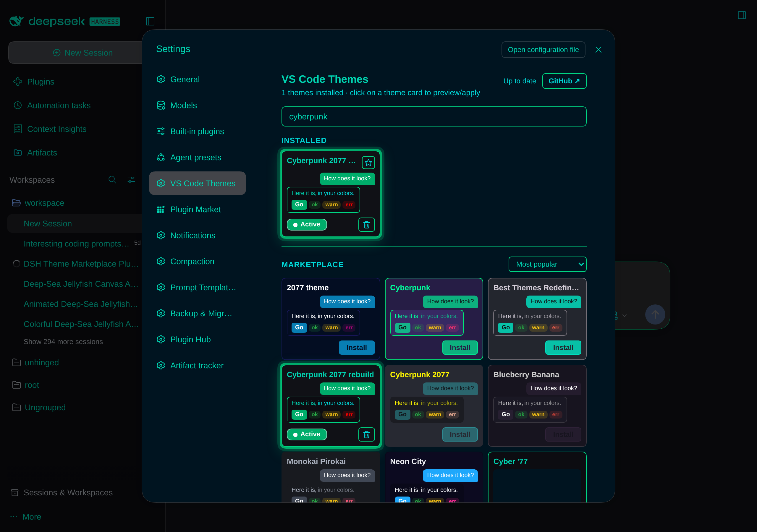Expand the root workspace folder
757x532 pixels.
[x=26, y=385]
